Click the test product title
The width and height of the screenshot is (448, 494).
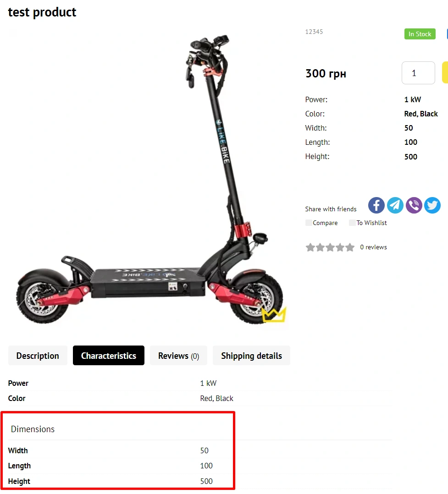[x=42, y=12]
